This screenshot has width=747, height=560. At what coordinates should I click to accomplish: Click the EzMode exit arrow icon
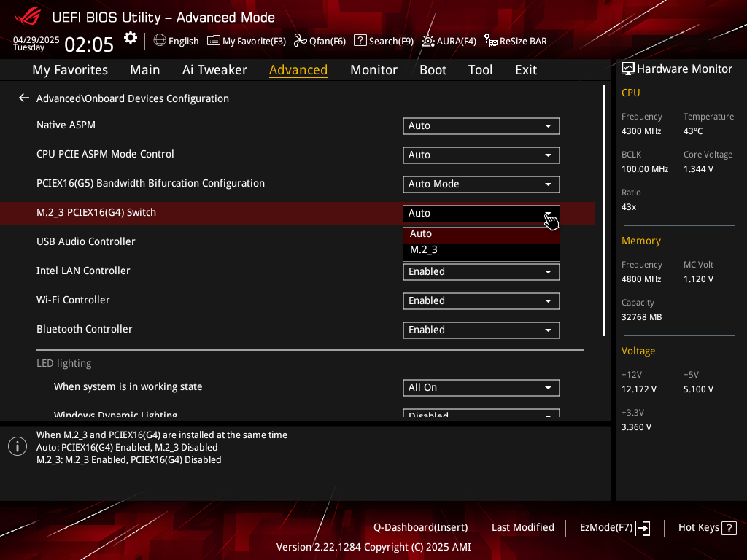643,528
